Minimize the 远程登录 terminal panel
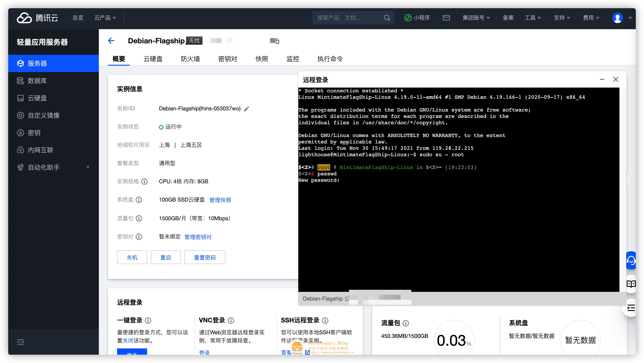644x363 pixels. tap(602, 80)
